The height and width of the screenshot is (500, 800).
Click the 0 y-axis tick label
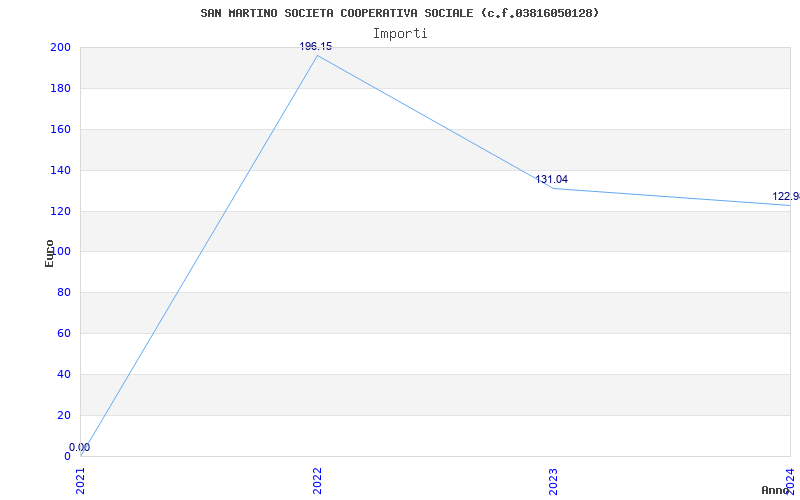(67, 456)
